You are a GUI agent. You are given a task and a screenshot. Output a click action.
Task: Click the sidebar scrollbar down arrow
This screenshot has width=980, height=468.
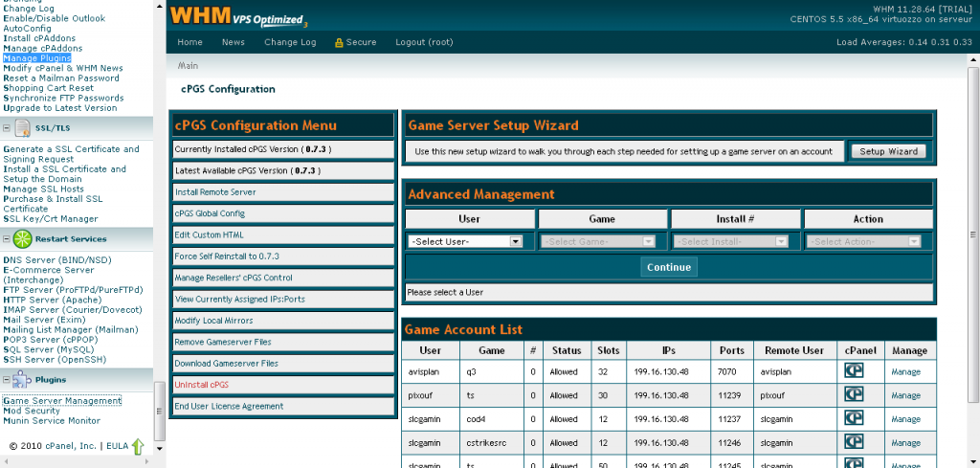point(160,447)
